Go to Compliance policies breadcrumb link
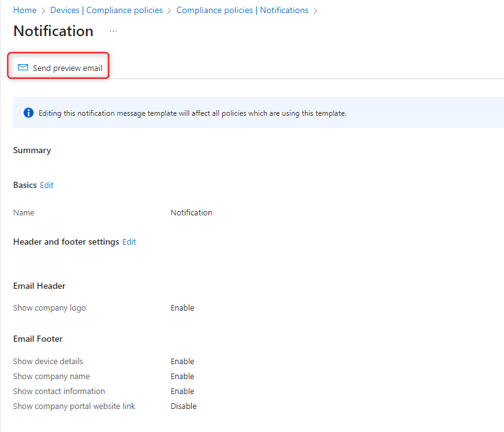The height and width of the screenshot is (432, 504). click(124, 10)
